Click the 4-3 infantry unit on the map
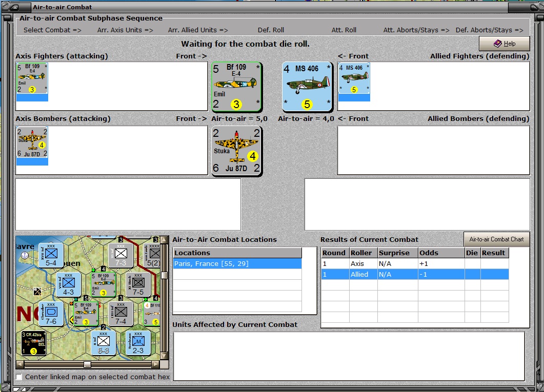Image resolution: width=544 pixels, height=392 pixels. (68, 284)
